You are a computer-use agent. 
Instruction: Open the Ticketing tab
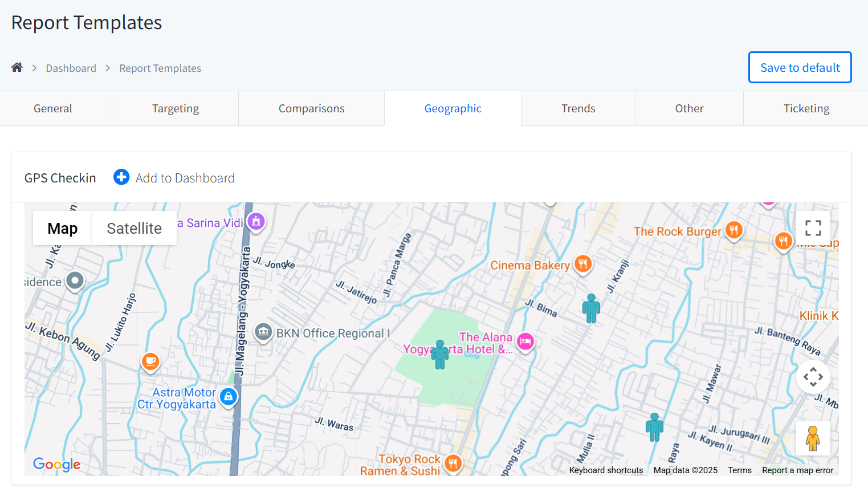coord(806,109)
